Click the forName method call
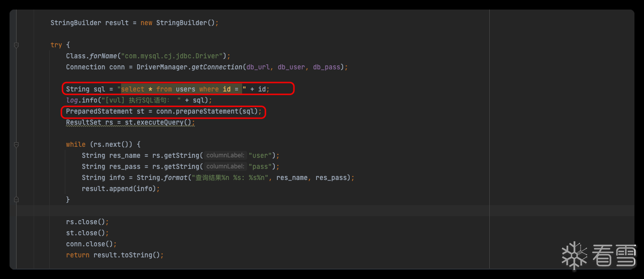The image size is (644, 279). point(103,56)
